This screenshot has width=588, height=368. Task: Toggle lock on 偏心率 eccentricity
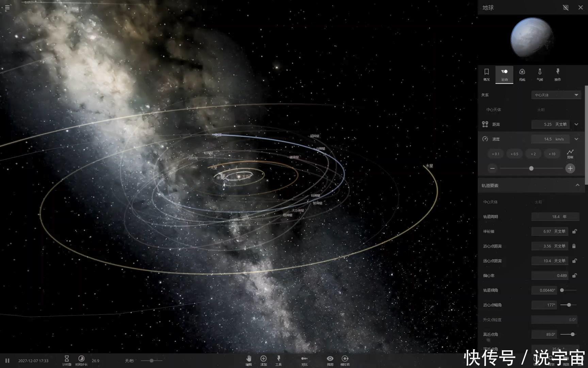[x=574, y=275]
